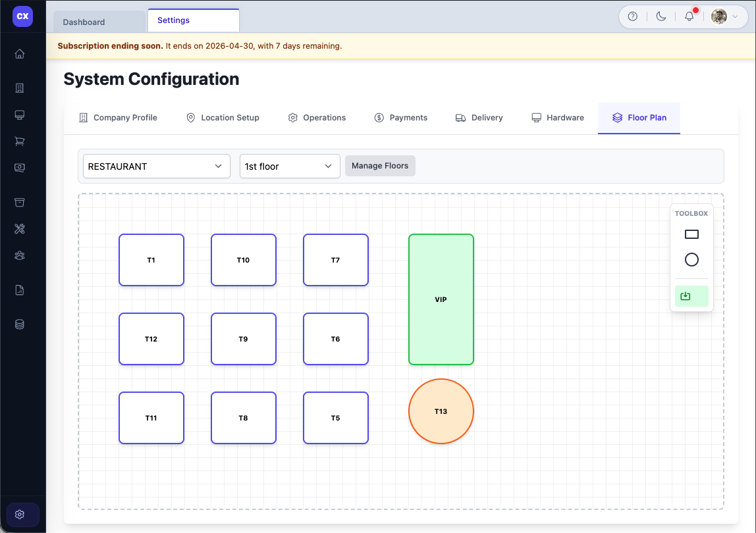Select table T10 on floor plan
Viewport: 756px width, 533px height.
[244, 260]
